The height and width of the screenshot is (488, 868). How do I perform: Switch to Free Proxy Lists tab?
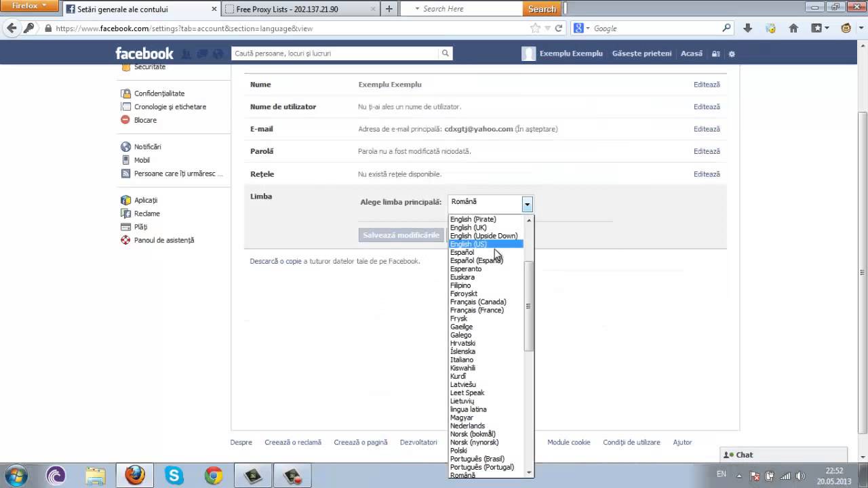tap(300, 9)
